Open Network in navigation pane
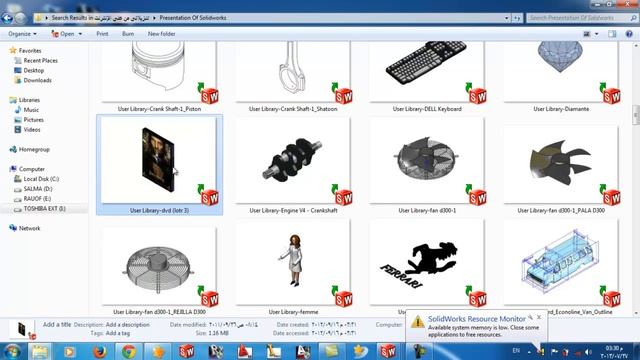 29,228
